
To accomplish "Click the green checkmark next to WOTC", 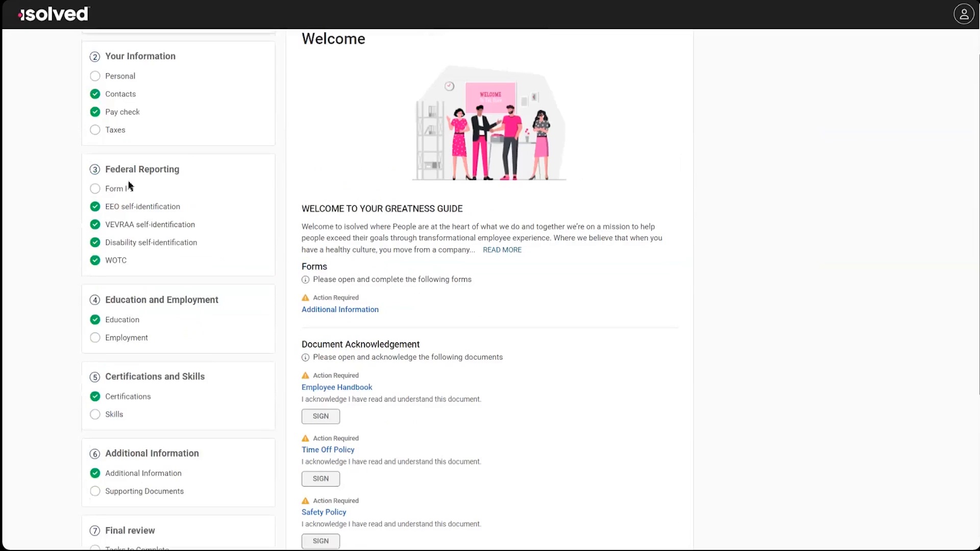I will coord(95,260).
